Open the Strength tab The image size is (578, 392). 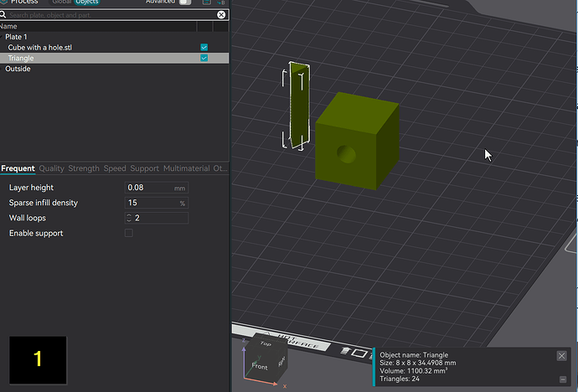84,168
